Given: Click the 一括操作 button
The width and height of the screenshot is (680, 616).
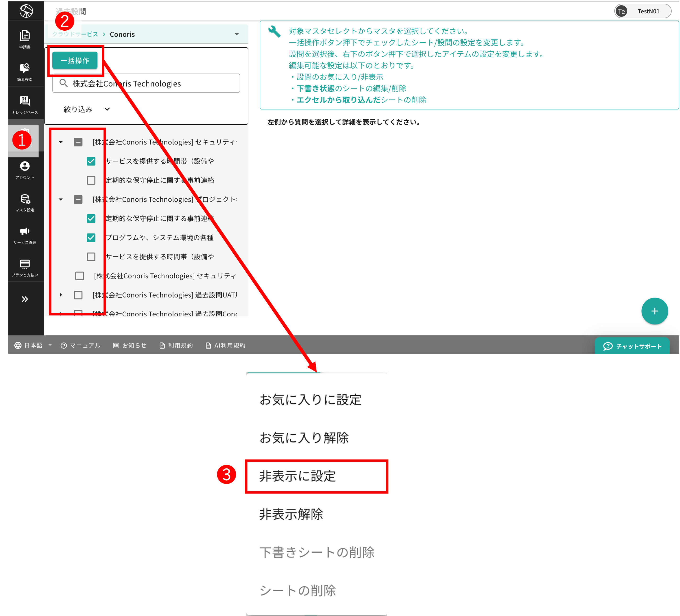Looking at the screenshot, I should click(75, 60).
